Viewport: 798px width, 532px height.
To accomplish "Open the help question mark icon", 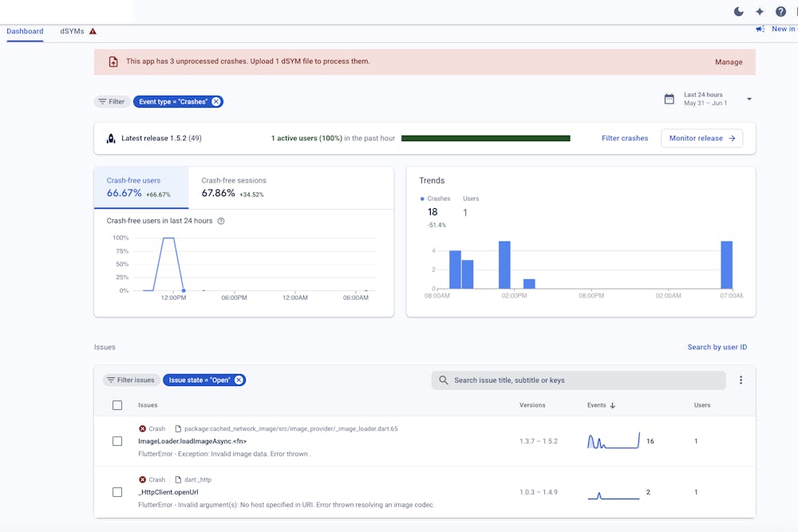I will (x=780, y=11).
